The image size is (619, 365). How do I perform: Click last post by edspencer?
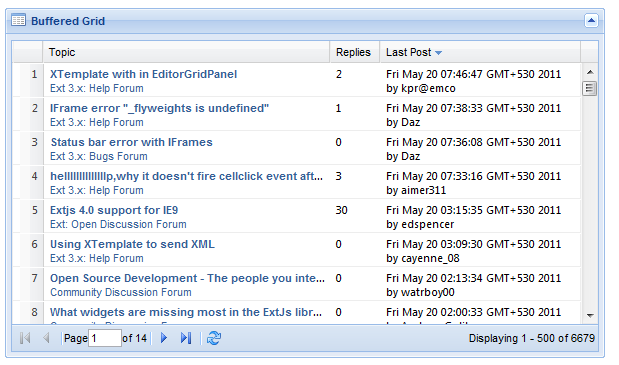point(420,224)
